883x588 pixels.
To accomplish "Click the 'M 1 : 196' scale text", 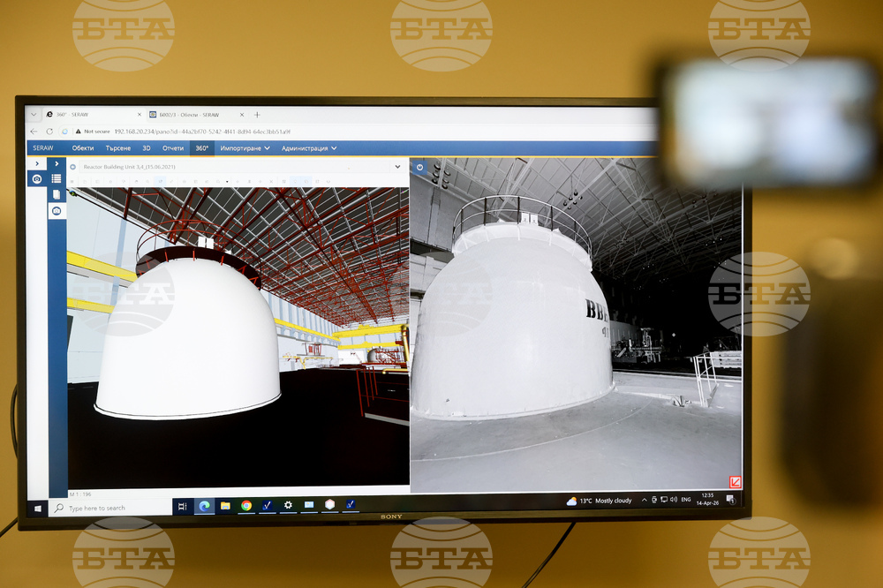I will (x=80, y=494).
